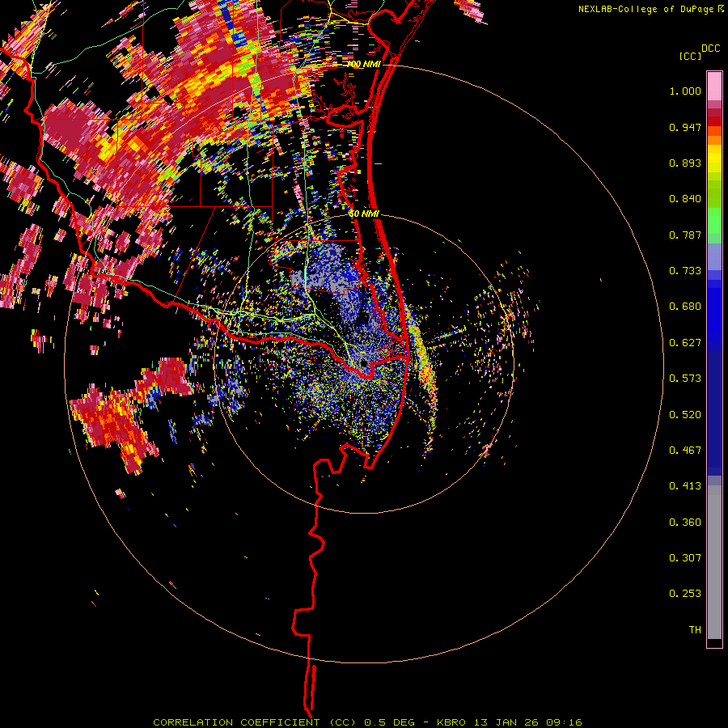This screenshot has height=728, width=728.
Task: Click the 0.840 scale value
Action: [x=685, y=199]
